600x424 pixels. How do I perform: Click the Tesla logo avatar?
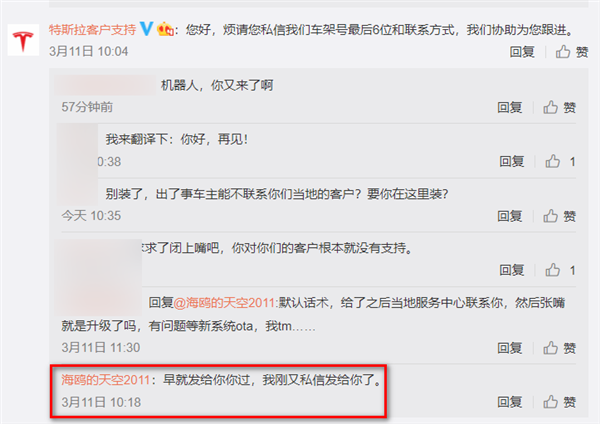23,40
